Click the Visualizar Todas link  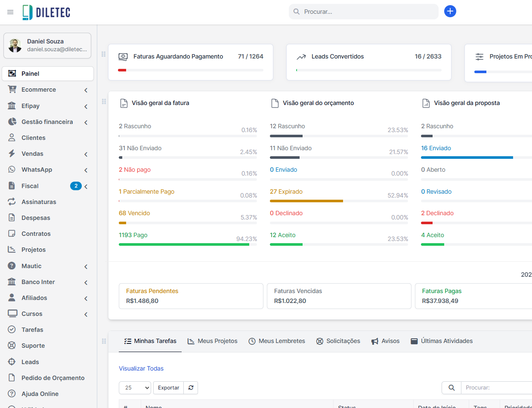[141, 368]
